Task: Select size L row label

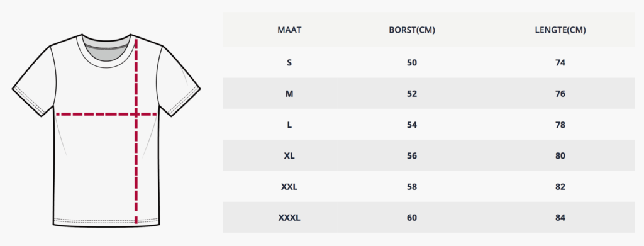Action: 289,125
